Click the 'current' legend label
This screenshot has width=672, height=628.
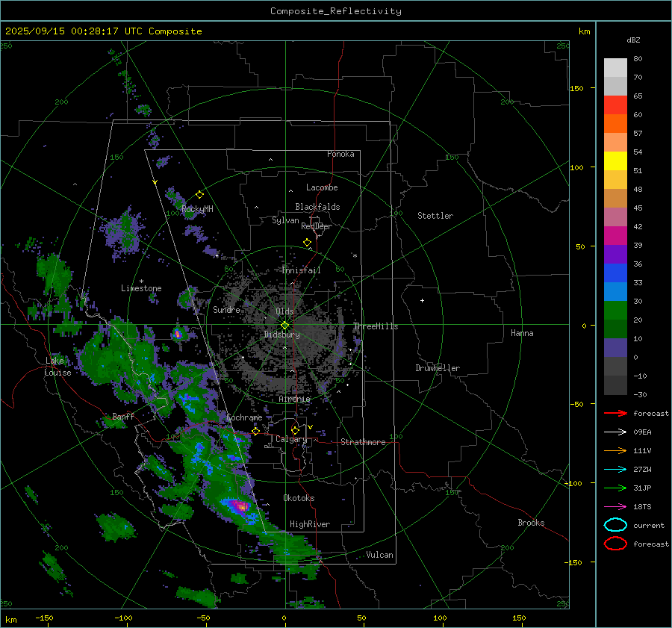click(649, 525)
